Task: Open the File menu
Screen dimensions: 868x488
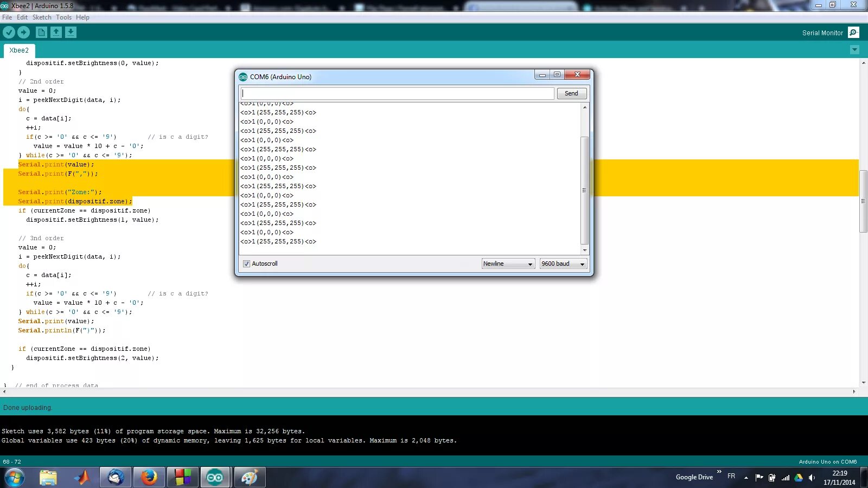Action: (x=7, y=17)
